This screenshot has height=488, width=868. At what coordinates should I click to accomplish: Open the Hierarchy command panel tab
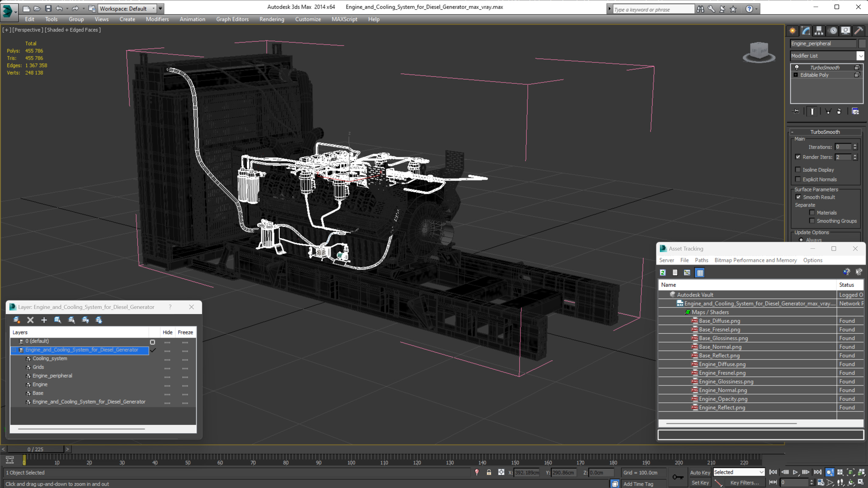pyautogui.click(x=819, y=31)
